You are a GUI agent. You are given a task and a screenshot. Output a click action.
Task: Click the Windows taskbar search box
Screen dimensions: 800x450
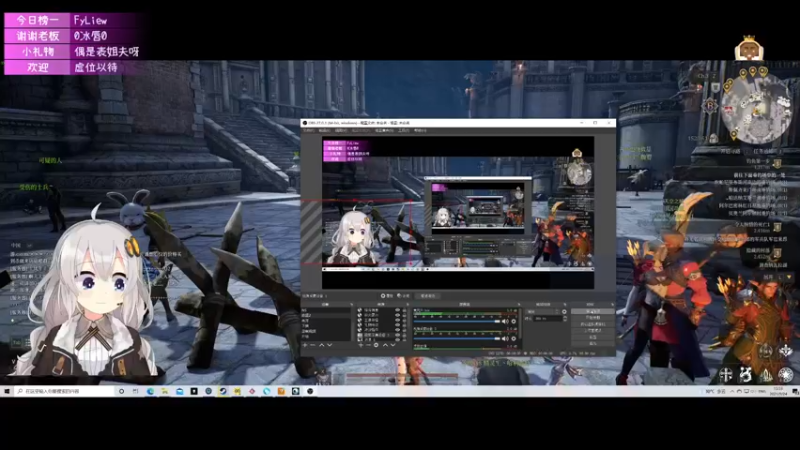[64, 391]
